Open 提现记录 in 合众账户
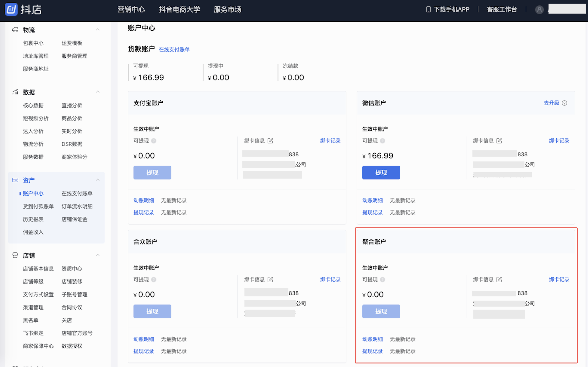This screenshot has width=588, height=367. (144, 351)
